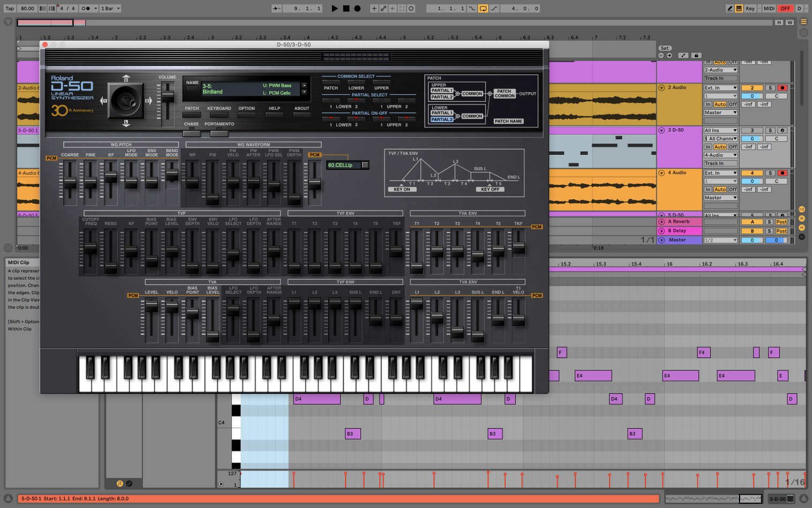Screen dimensions: 812x508
Task: Select LOWER under Common Select
Action: (356, 82)
